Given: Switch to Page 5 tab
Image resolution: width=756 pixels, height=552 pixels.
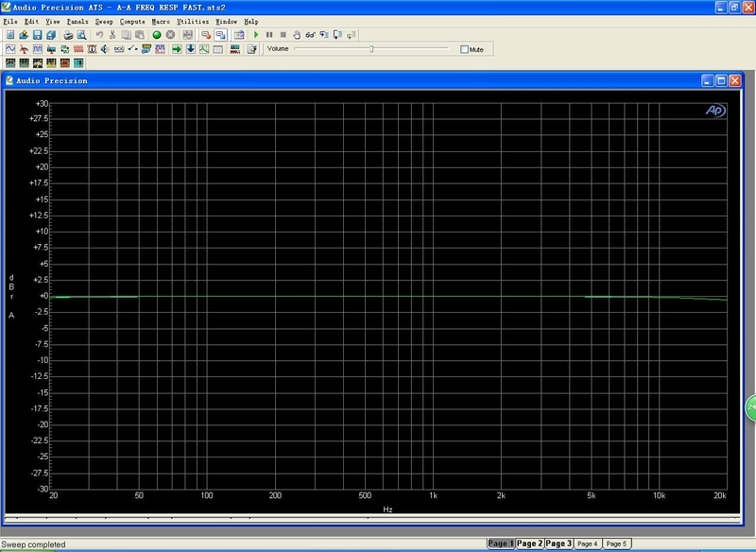Looking at the screenshot, I should click(616, 543).
